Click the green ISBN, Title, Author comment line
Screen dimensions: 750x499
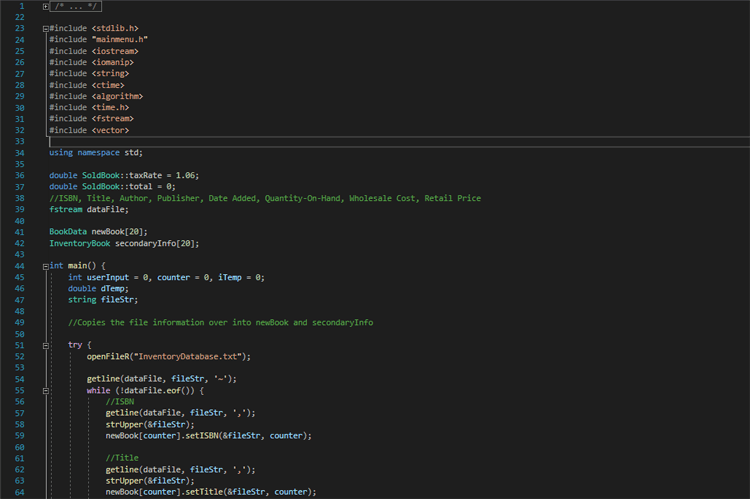tap(265, 198)
